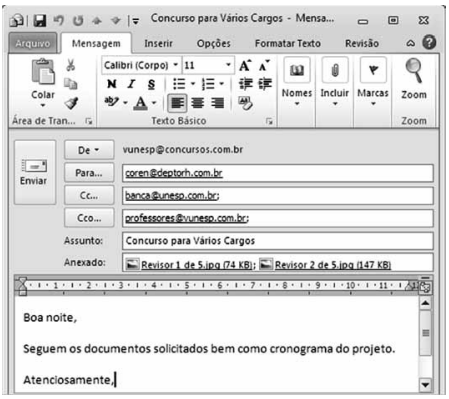
Task: Open the font size 11 dropdown
Action: 228,65
